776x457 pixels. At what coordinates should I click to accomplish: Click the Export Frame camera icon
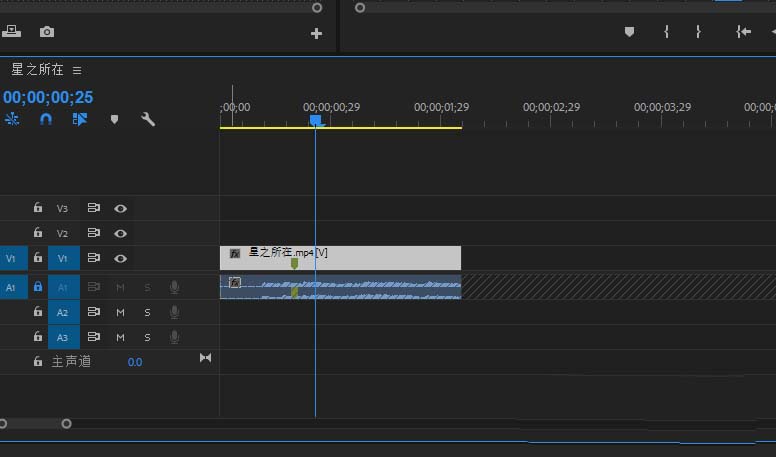(47, 32)
